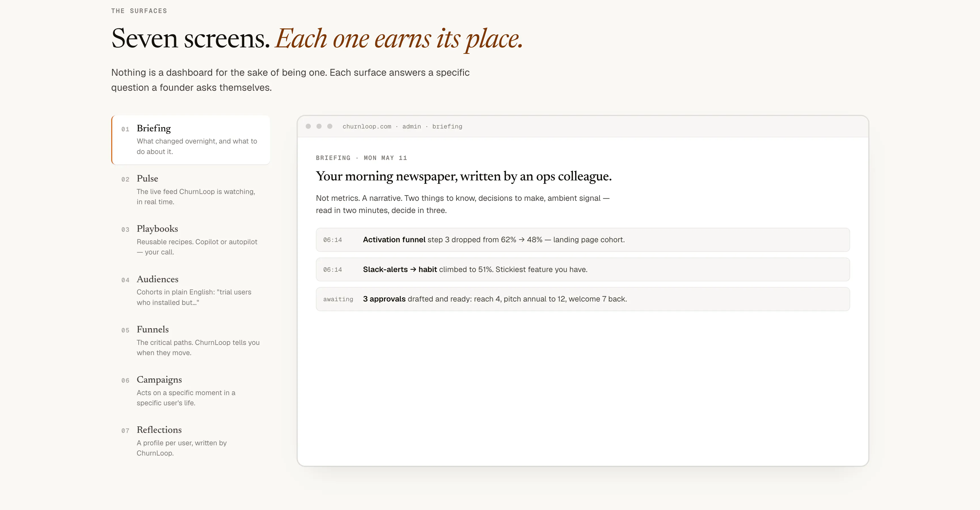Click the 06:14 timestamp in Slack-alerts row
This screenshot has width=980, height=510.
(333, 270)
